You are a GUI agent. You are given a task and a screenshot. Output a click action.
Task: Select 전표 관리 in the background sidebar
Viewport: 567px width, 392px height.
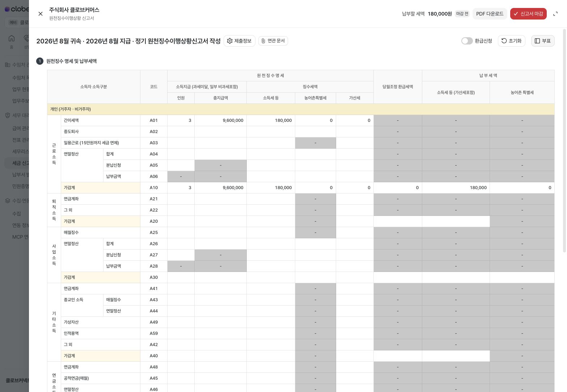click(20, 140)
